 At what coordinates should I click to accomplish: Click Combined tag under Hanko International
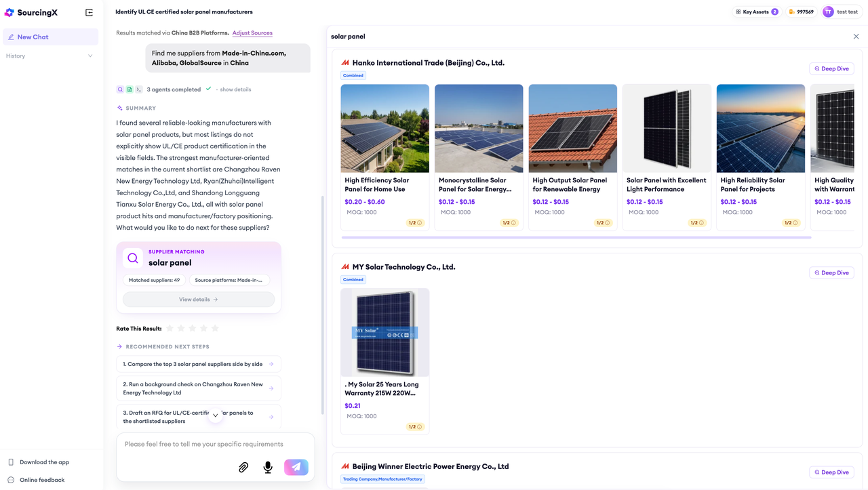[x=353, y=75]
